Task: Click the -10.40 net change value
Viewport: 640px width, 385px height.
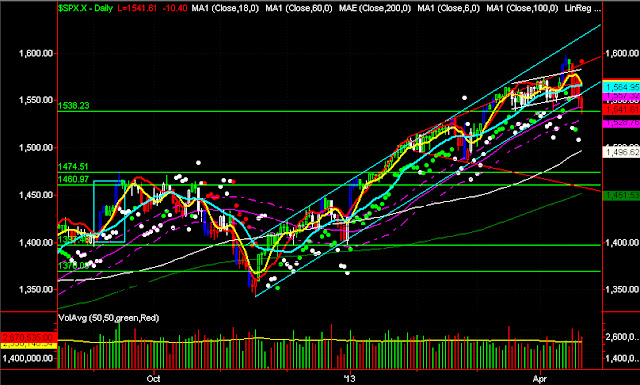Action: [174, 8]
